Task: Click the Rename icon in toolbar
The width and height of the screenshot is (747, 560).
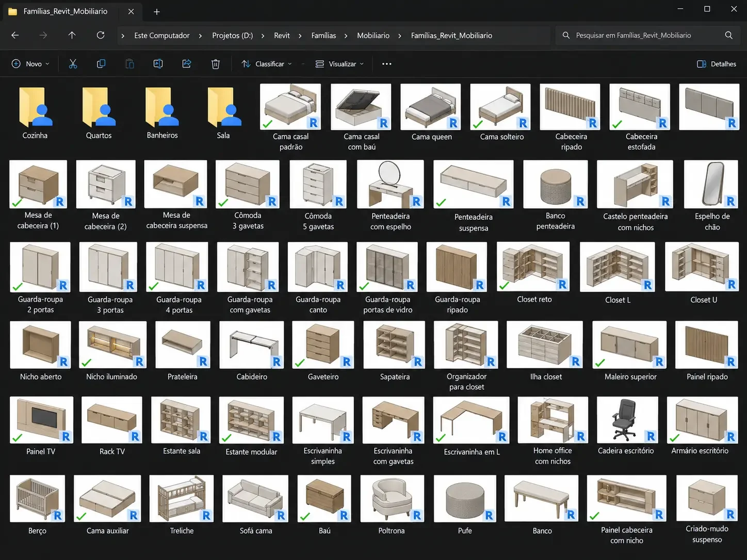Action: tap(158, 64)
